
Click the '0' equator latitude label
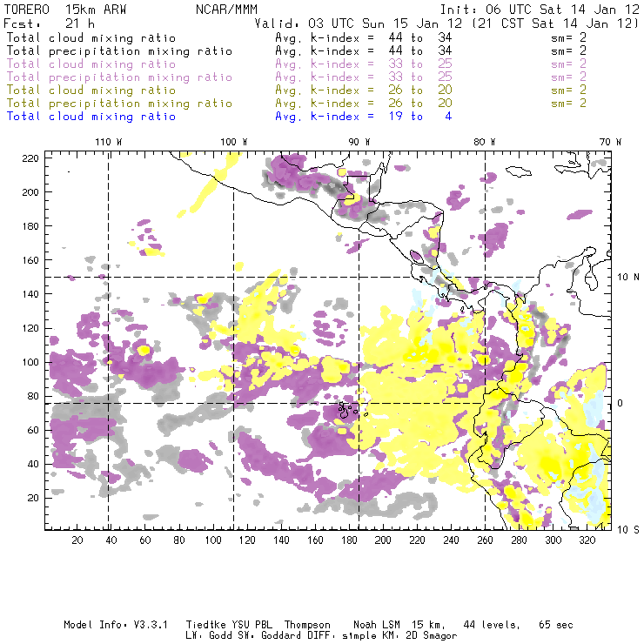click(x=621, y=403)
